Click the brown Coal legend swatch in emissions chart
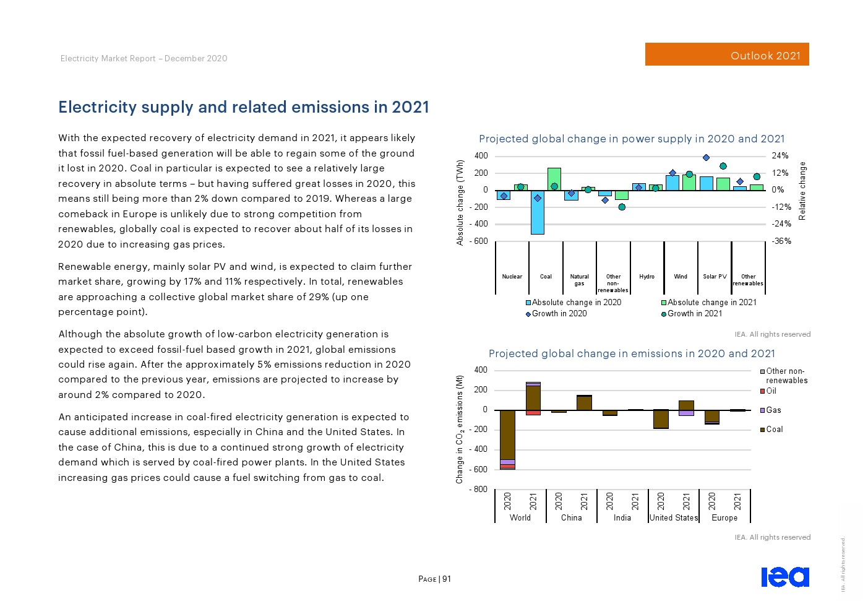Screen dimensions: 868x614 tap(763, 430)
